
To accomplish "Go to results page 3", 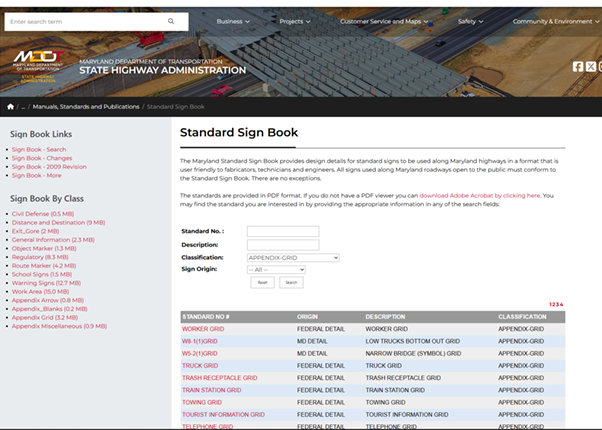I will click(557, 304).
